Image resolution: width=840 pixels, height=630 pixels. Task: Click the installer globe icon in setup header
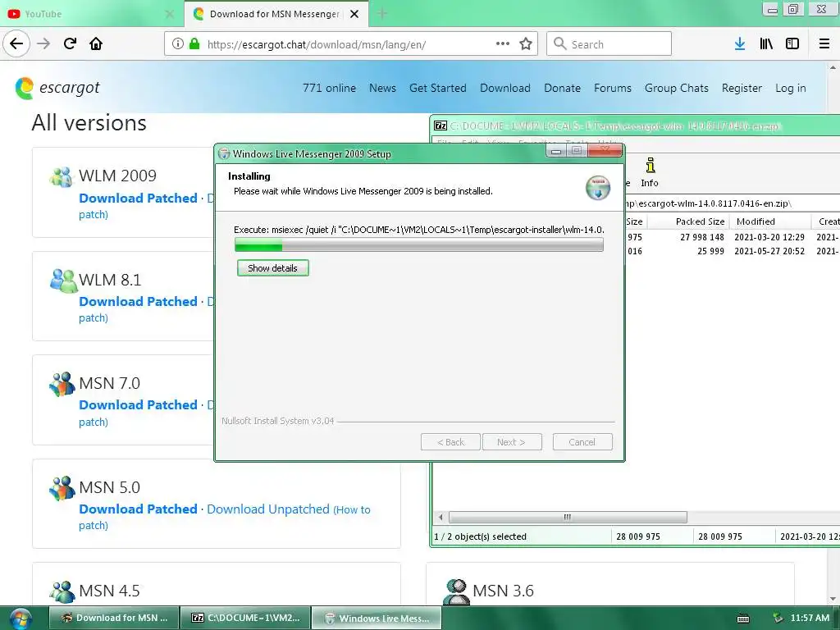[597, 188]
